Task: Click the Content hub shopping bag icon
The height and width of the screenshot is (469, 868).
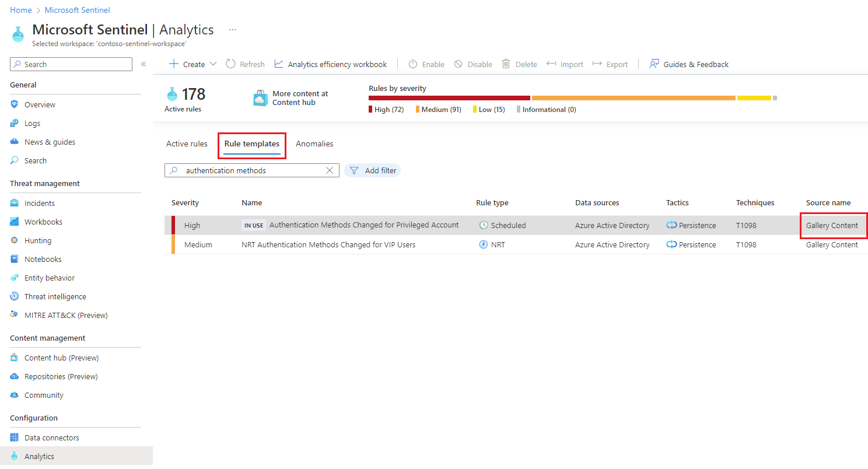Action: (x=261, y=98)
